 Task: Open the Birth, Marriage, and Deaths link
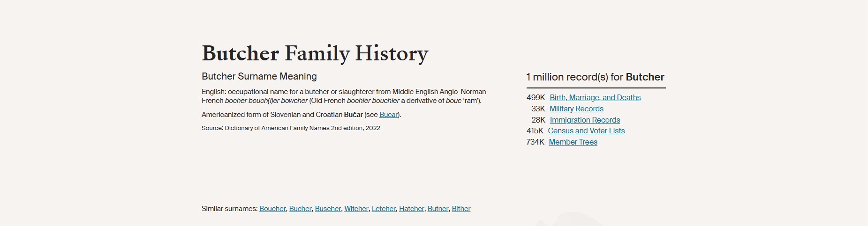595,97
